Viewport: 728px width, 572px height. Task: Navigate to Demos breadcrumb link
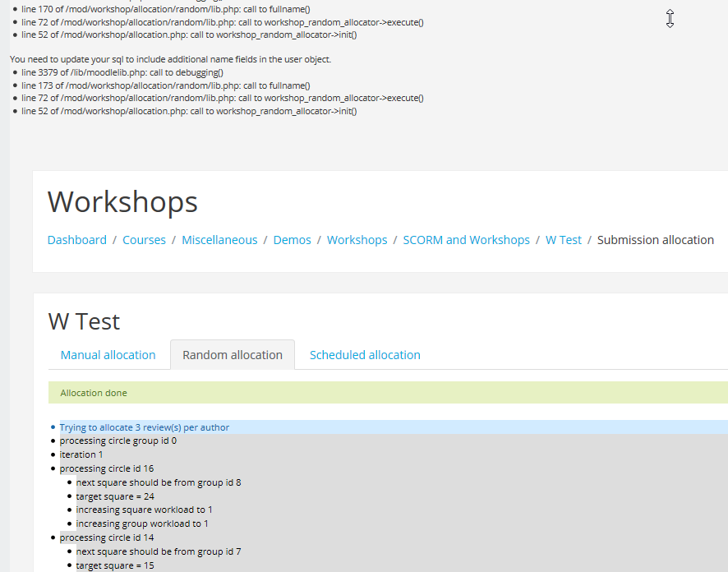(x=292, y=240)
